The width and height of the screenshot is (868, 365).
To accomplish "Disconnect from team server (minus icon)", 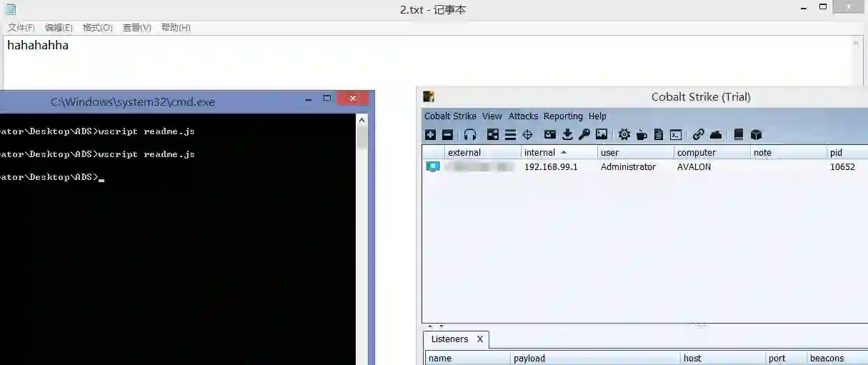I will click(x=447, y=134).
